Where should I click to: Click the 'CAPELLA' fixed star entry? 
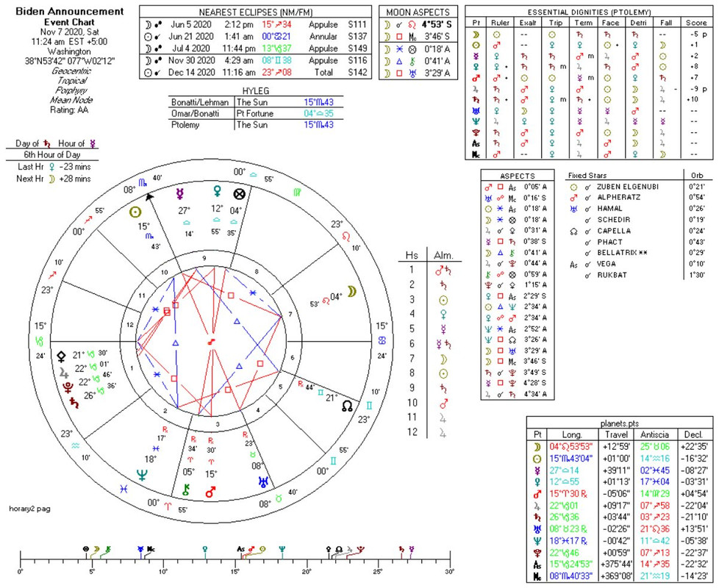614,231
